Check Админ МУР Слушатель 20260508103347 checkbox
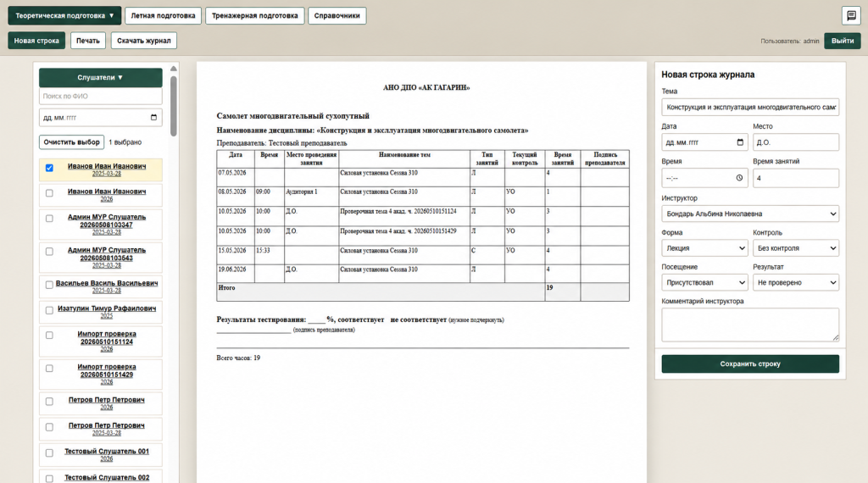Screen dimensions: 868x483 coord(49,219)
